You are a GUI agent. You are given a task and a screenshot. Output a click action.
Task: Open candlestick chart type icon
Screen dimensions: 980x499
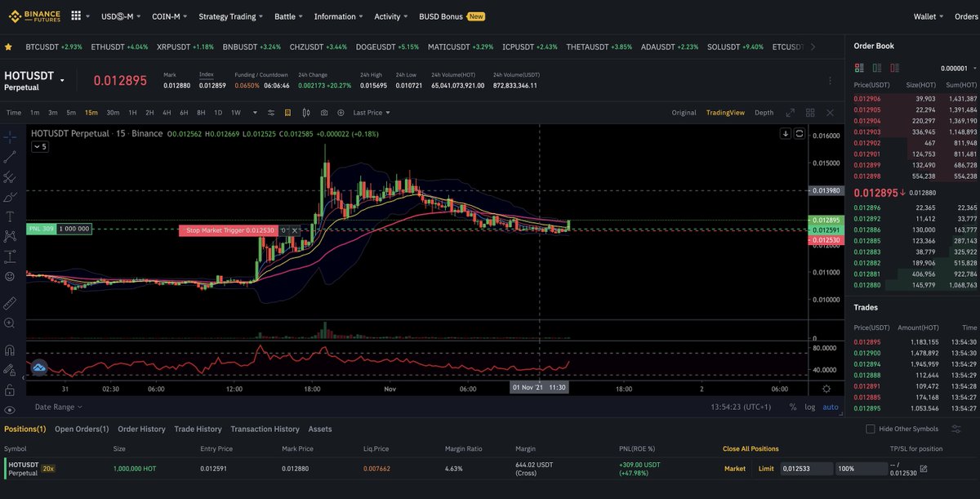[306, 113]
